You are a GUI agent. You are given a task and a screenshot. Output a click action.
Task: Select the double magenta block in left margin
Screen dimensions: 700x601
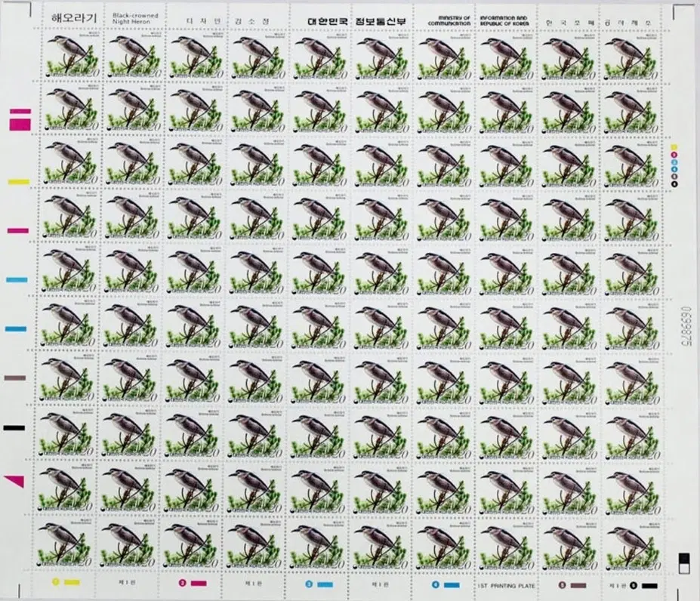(x=20, y=119)
